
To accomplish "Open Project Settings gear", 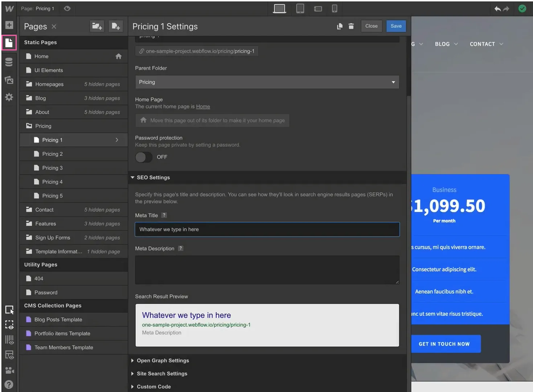I will point(9,97).
